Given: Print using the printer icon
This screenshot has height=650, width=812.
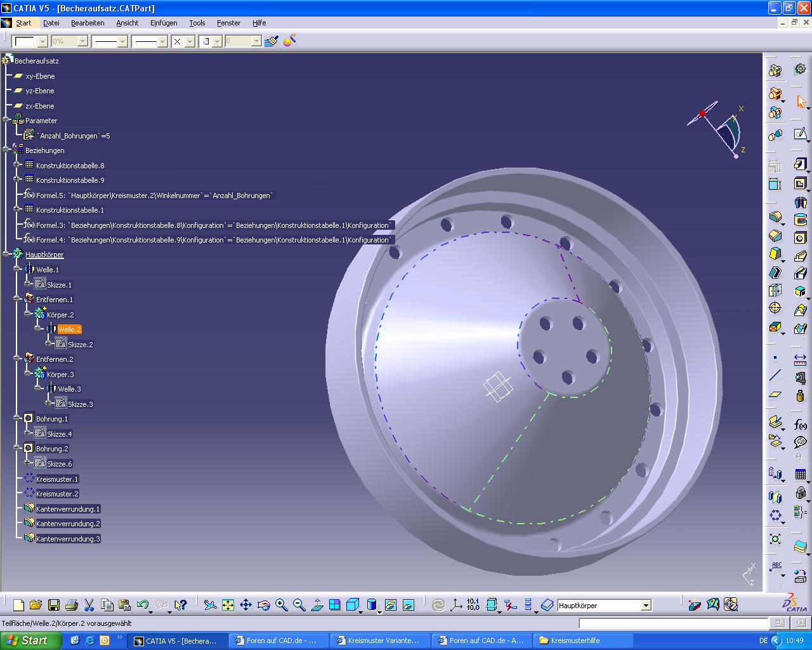Looking at the screenshot, I should click(x=72, y=605).
